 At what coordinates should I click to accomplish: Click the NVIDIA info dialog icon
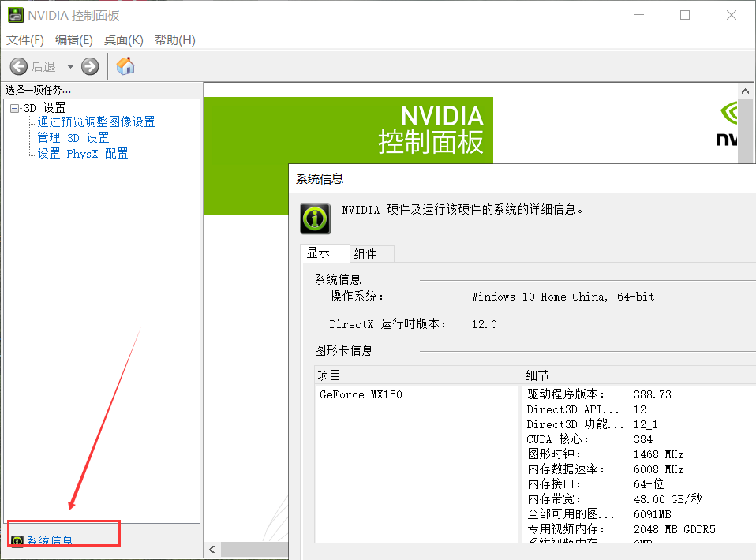click(x=314, y=218)
